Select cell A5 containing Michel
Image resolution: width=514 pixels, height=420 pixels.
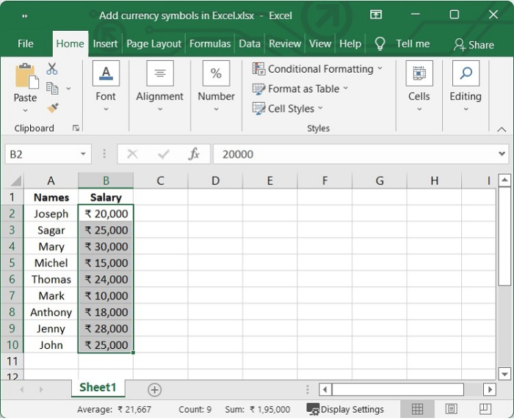point(51,263)
